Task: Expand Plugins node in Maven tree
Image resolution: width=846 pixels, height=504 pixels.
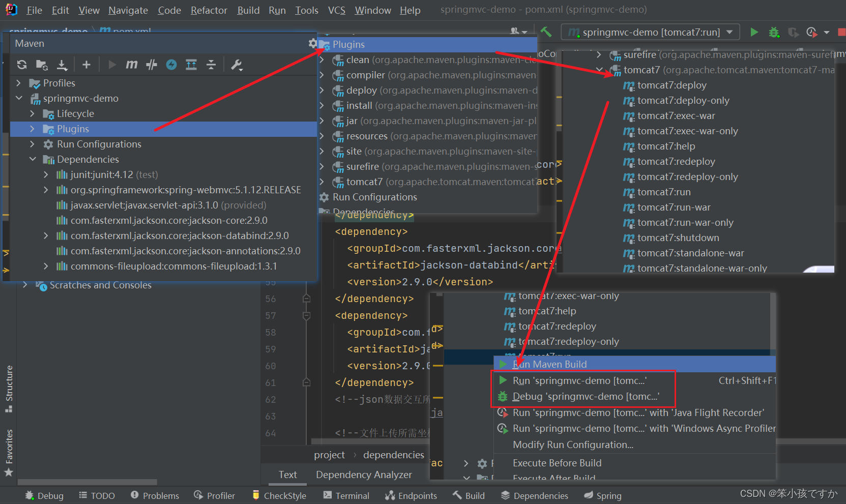Action: tap(33, 129)
